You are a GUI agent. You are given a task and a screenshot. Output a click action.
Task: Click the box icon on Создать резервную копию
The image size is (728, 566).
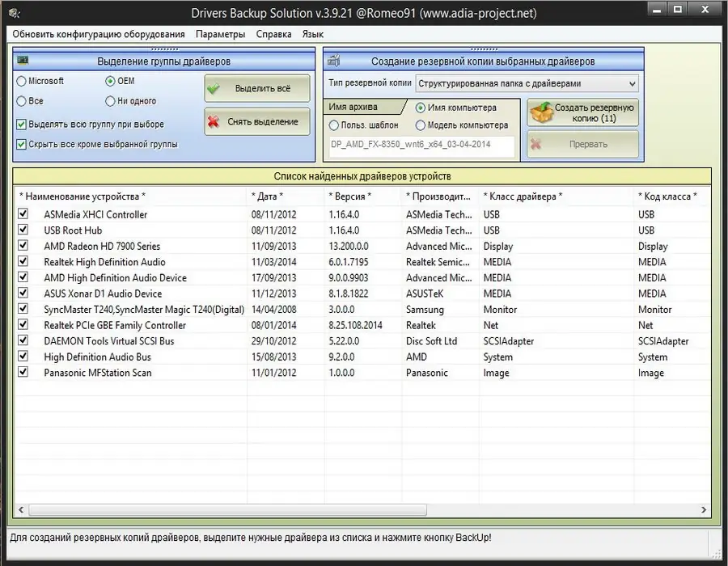click(x=541, y=112)
